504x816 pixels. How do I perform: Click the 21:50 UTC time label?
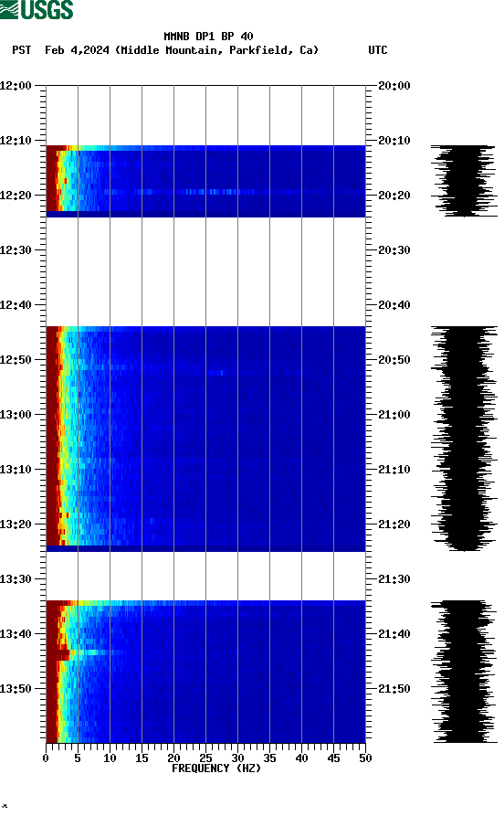394,688
